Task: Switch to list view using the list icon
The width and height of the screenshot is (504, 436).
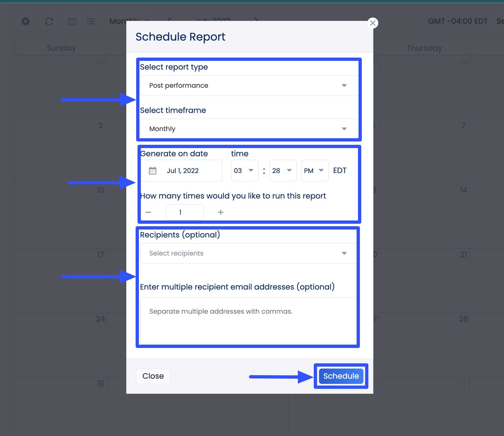Action: (91, 21)
